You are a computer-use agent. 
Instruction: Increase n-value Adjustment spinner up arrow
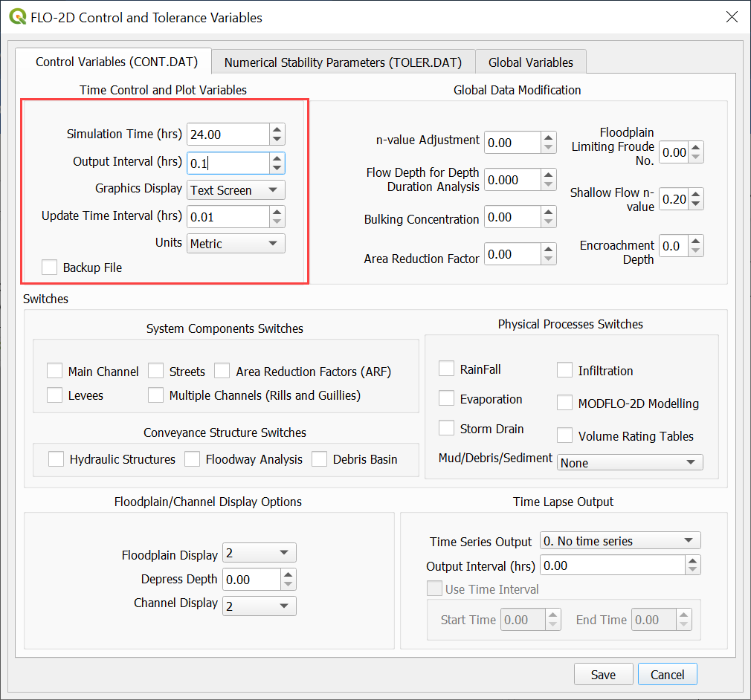pos(548,137)
